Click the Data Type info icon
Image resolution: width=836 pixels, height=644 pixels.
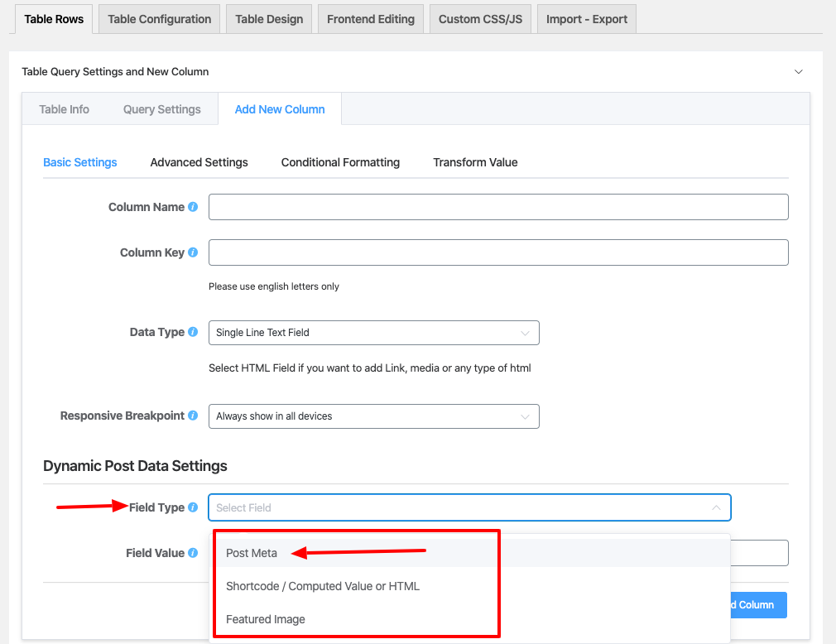click(193, 332)
